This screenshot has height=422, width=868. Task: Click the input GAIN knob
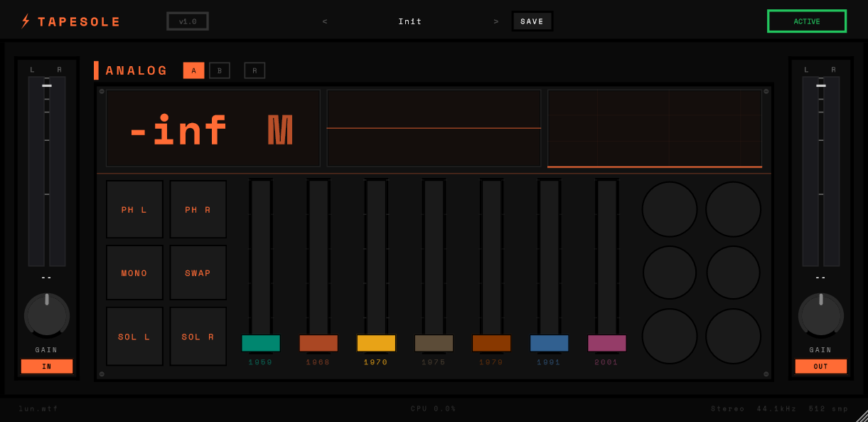[47, 315]
